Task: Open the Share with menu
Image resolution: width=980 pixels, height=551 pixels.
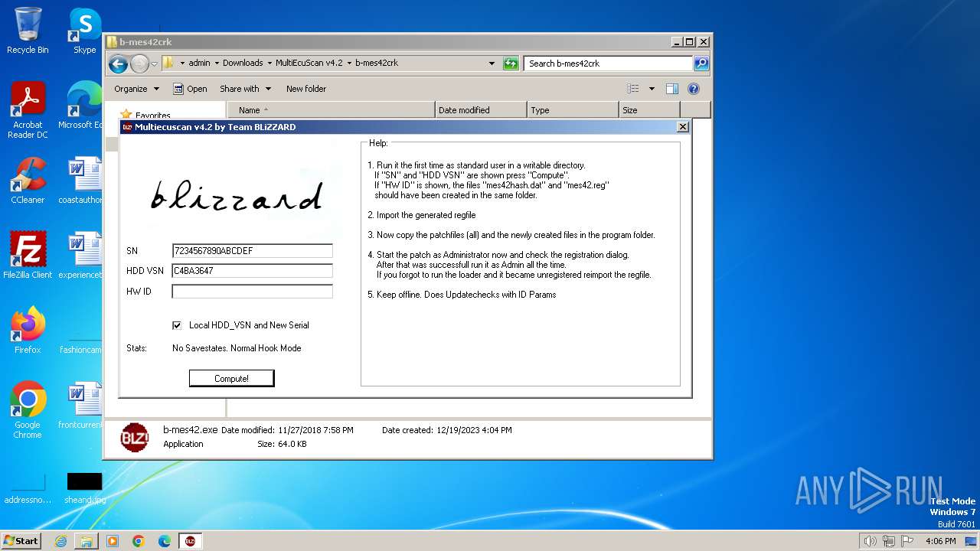Action: pos(244,89)
